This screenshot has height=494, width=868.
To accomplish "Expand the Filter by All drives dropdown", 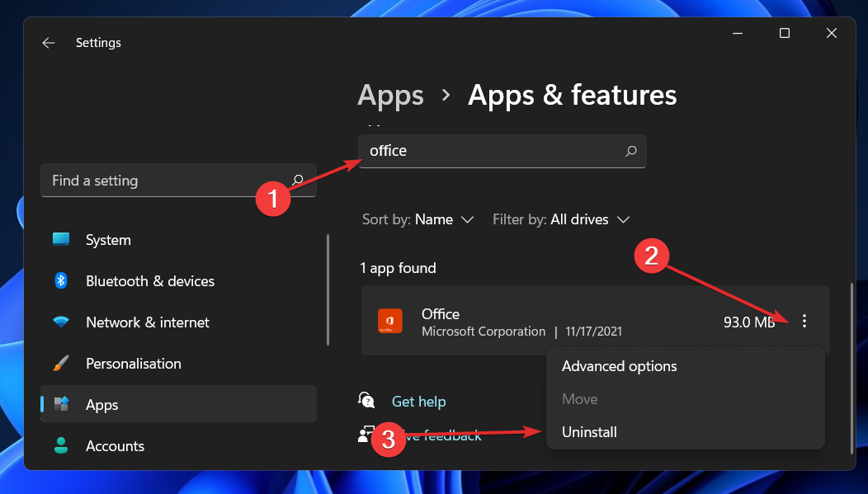I will [x=561, y=219].
